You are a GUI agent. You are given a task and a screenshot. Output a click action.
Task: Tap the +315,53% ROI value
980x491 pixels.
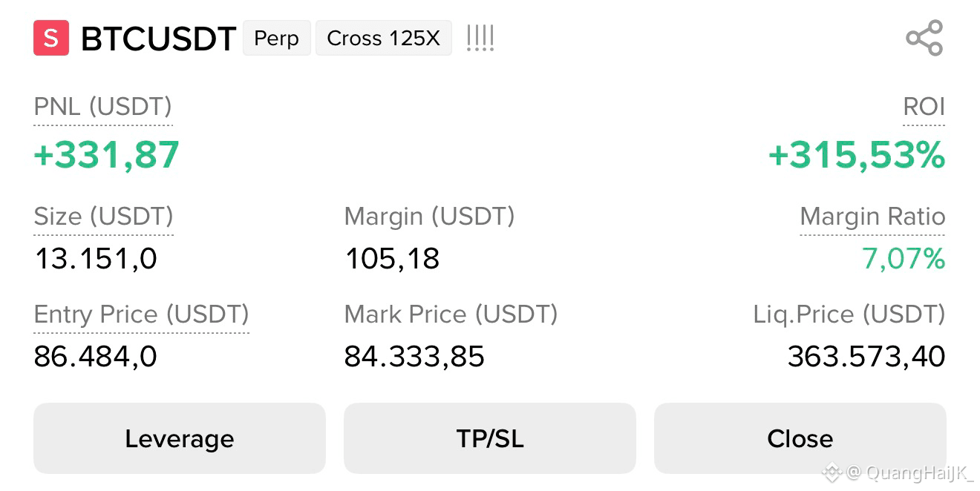[857, 155]
